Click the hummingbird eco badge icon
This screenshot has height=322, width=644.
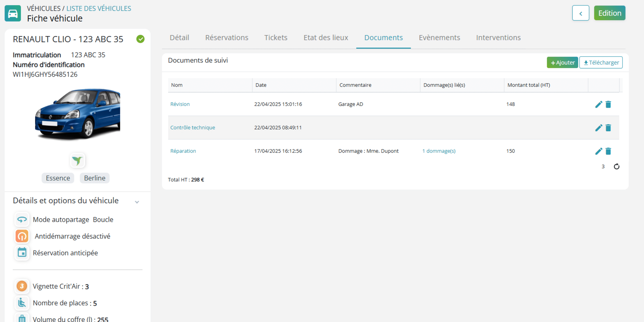click(77, 160)
